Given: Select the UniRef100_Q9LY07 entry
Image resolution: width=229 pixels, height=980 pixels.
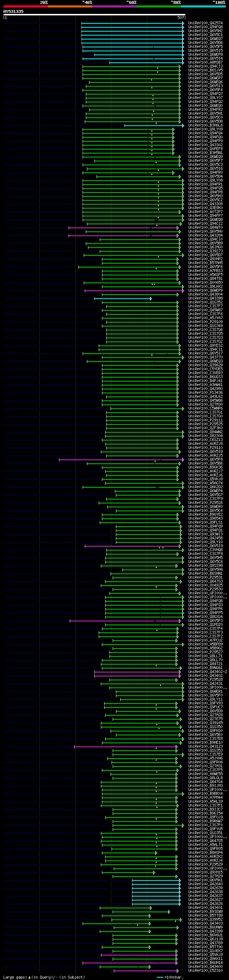Looking at the screenshot, I should pos(205,98).
